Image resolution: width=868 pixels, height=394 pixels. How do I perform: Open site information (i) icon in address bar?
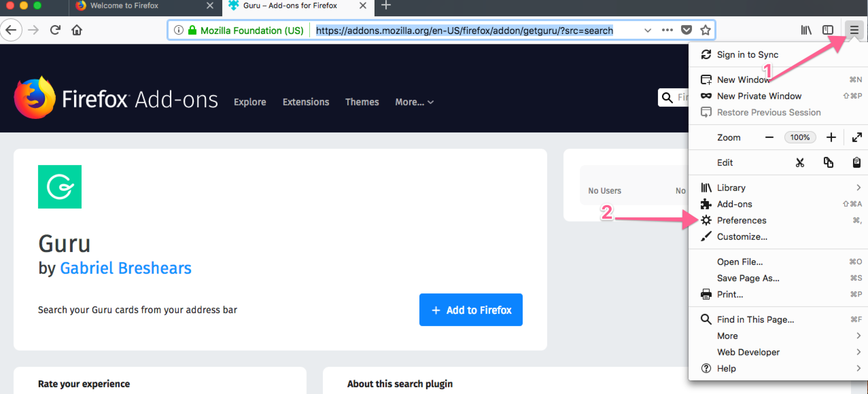(179, 30)
